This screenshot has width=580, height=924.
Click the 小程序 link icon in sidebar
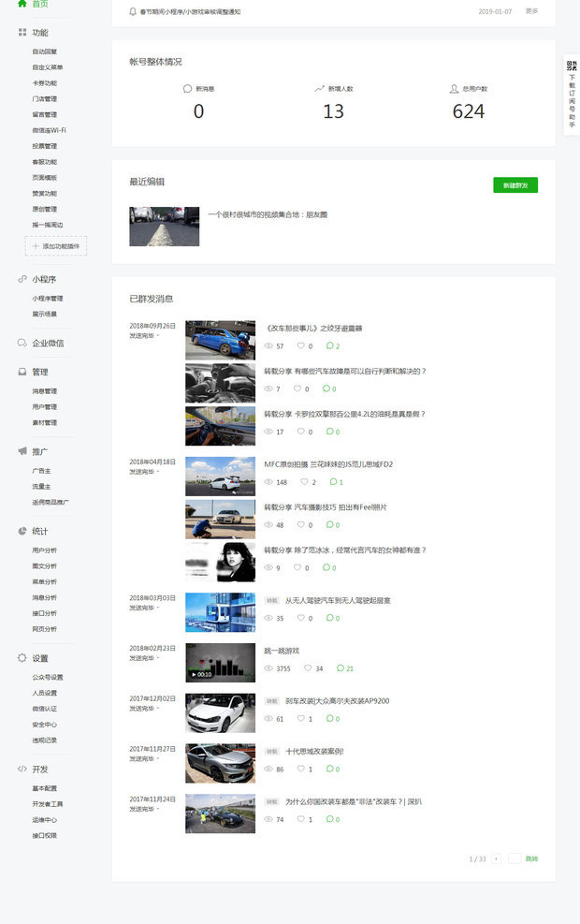click(22, 279)
